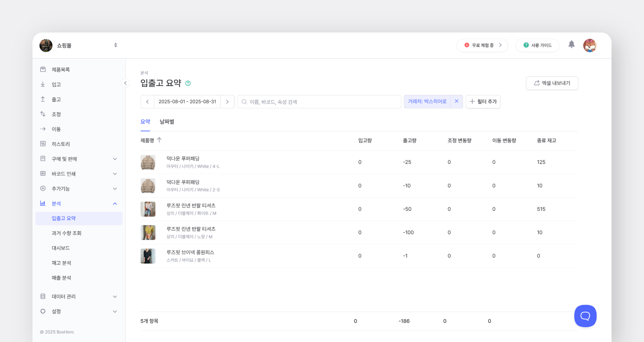The width and height of the screenshot is (644, 342).
Task: Sort by 제품명 column arrow
Action: click(160, 140)
